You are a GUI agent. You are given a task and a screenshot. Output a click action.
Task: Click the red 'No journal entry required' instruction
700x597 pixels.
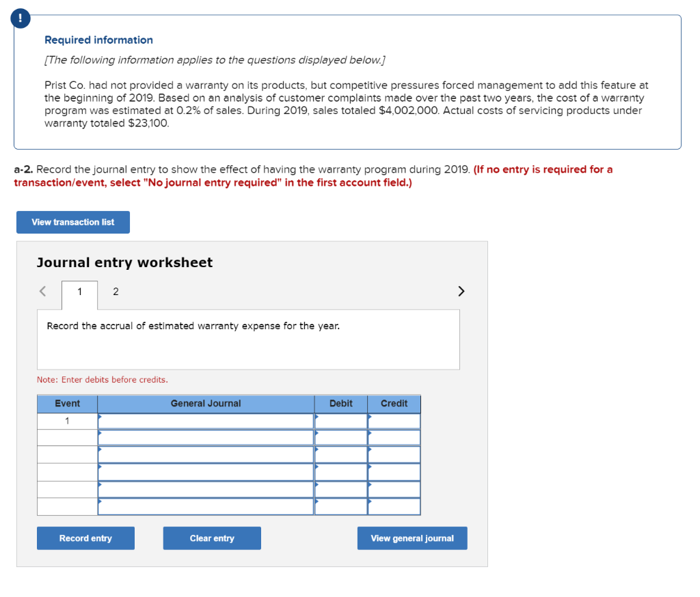(x=313, y=176)
